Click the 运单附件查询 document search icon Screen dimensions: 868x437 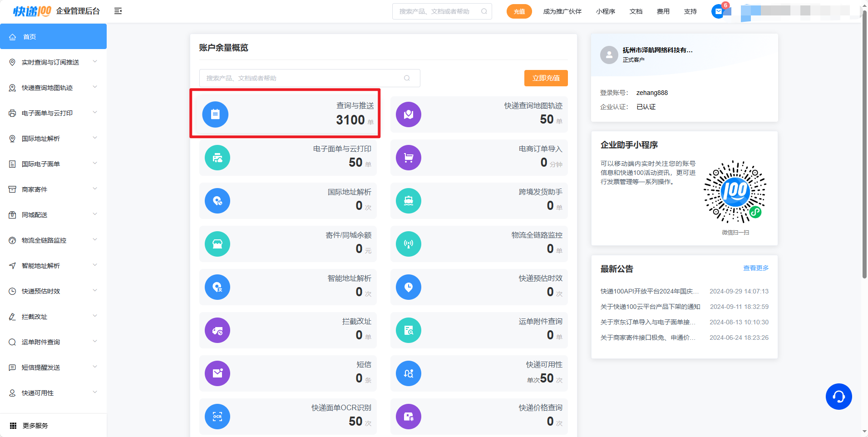409,330
